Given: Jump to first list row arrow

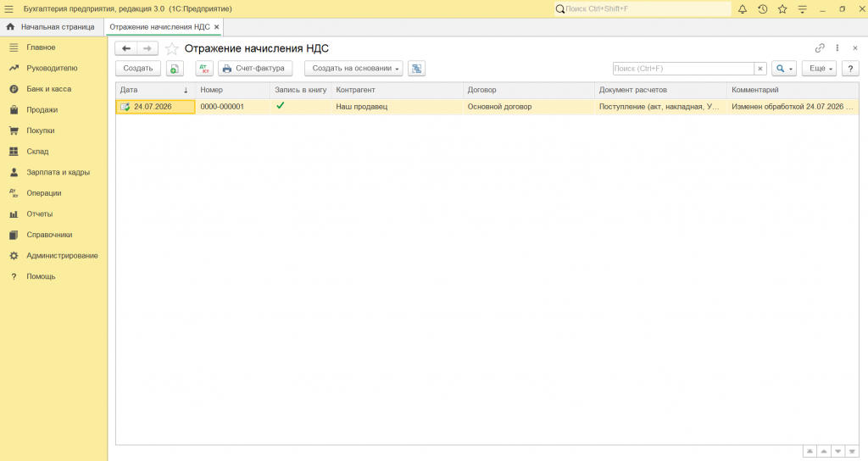Looking at the screenshot, I should point(810,452).
